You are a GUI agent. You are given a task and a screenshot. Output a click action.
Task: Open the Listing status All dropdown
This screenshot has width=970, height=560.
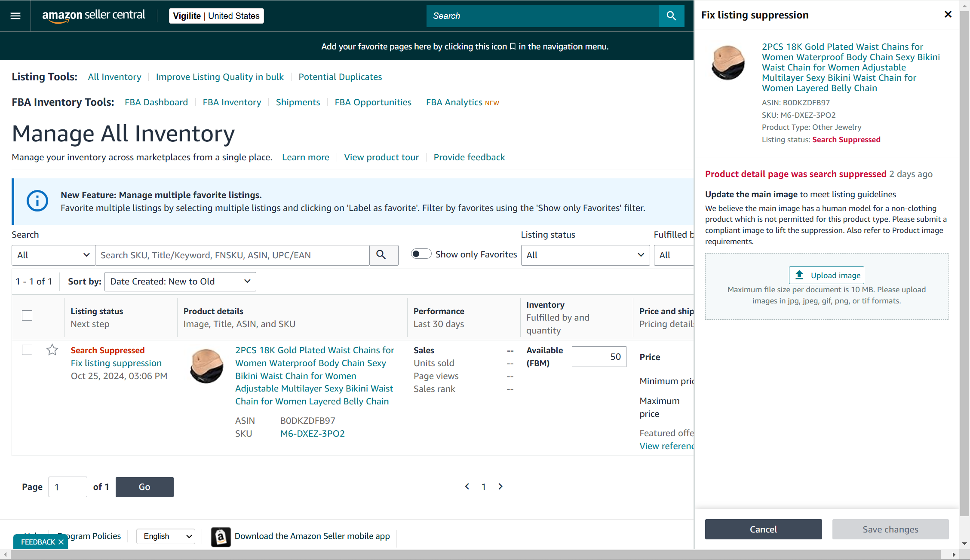click(585, 255)
